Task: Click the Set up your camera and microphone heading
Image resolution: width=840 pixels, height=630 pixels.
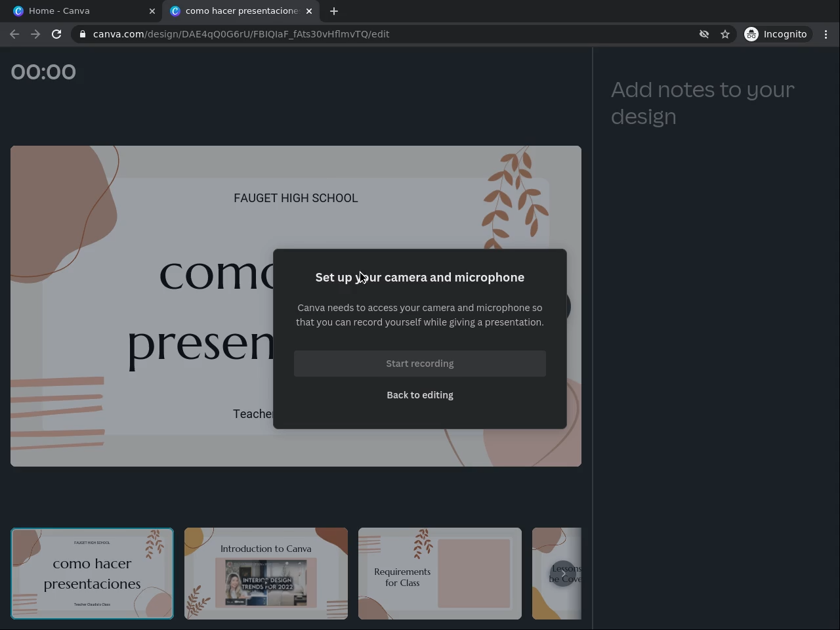Action: (x=420, y=278)
